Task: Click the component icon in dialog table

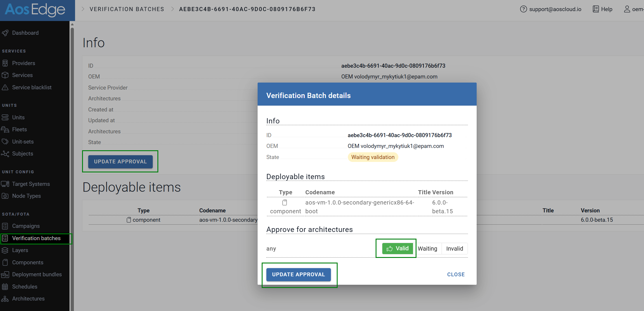Action: 285,202
